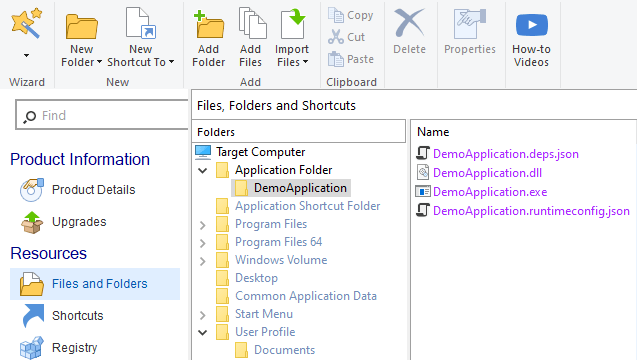The height and width of the screenshot is (360, 637).
Task: Expand the Program Files 64 node
Action: click(203, 243)
